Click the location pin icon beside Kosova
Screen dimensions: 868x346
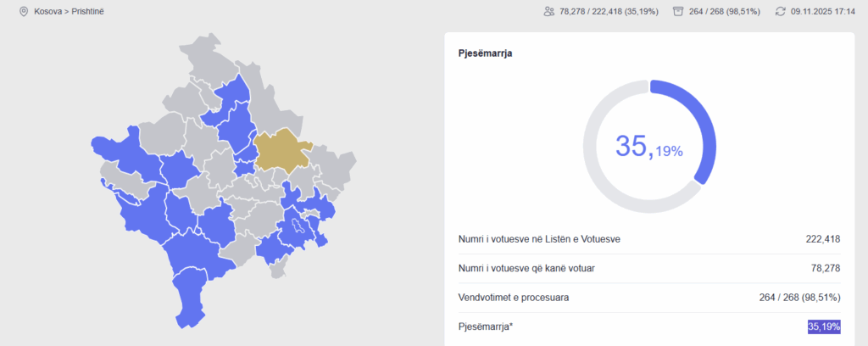pyautogui.click(x=23, y=12)
